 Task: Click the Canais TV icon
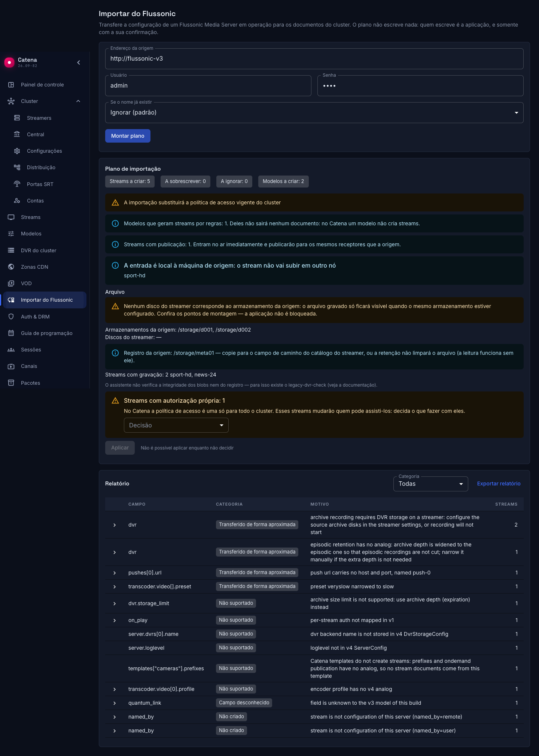click(x=11, y=366)
